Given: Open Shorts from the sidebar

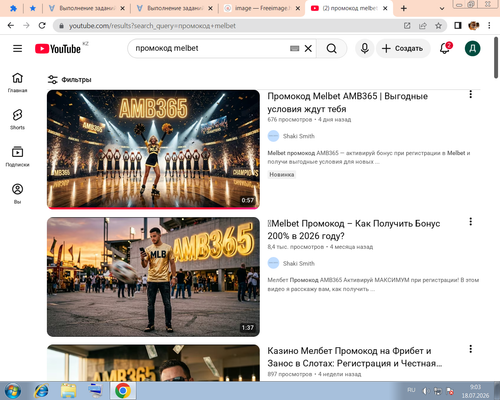Looking at the screenshot, I should 17,119.
